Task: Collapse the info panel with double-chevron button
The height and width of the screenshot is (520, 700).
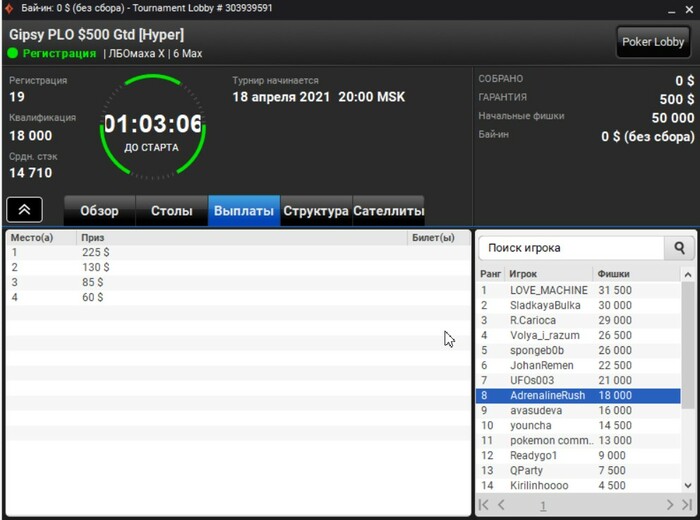Action: tap(25, 209)
